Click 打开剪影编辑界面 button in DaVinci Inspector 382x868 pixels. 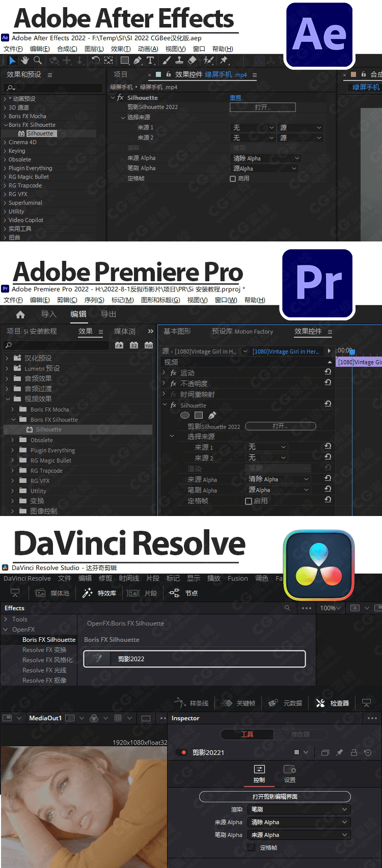(x=275, y=797)
